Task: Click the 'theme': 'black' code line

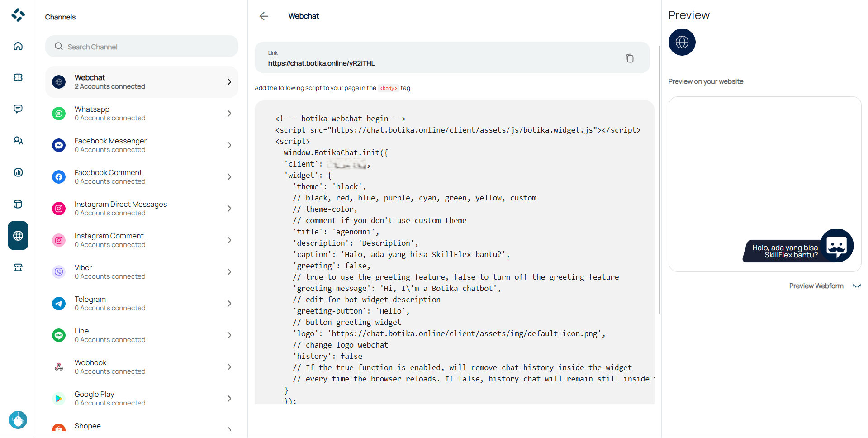Action: [x=329, y=186]
